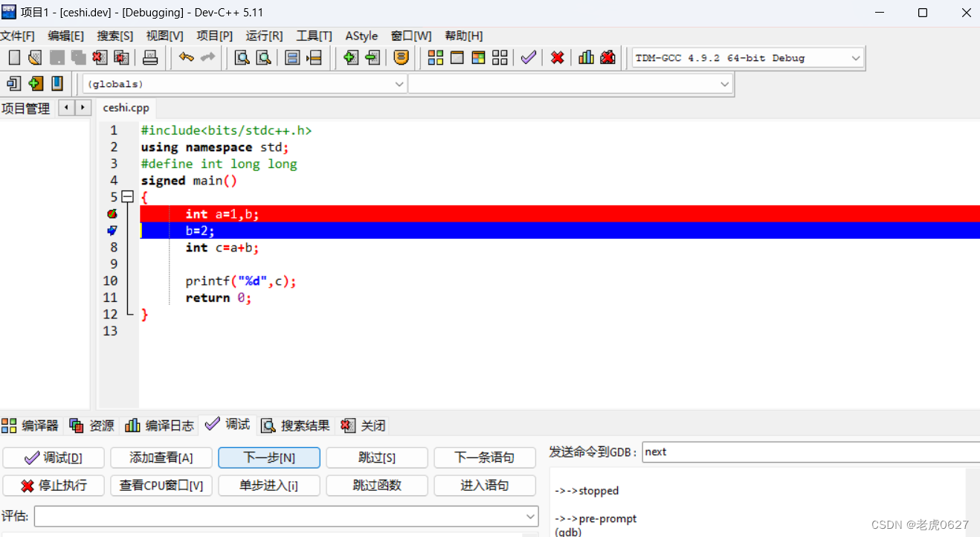This screenshot has height=537, width=980.
Task: Click the right arrow beside 项目管理
Action: coord(82,108)
